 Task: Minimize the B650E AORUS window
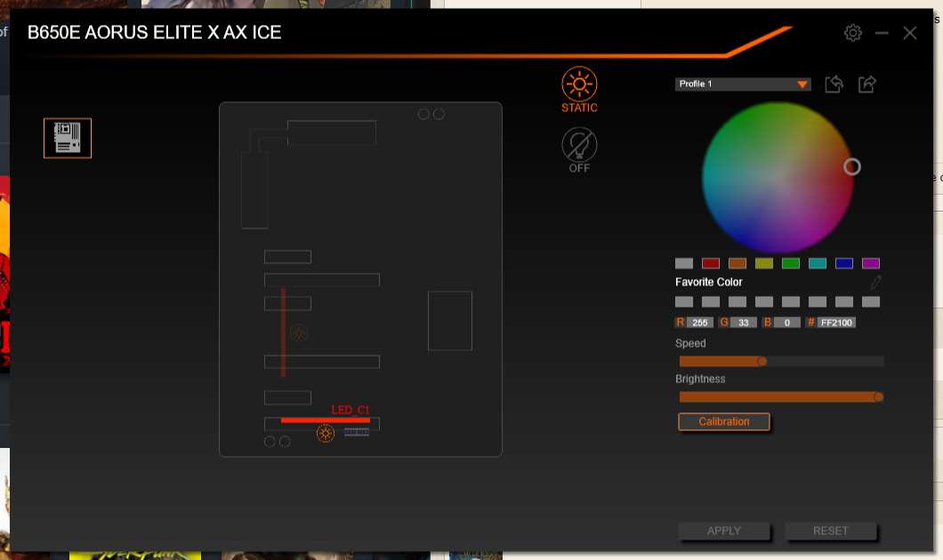882,33
